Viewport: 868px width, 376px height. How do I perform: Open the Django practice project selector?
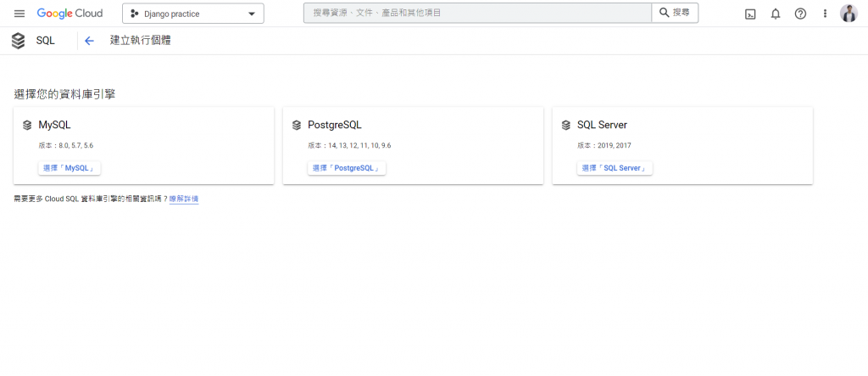coord(192,14)
